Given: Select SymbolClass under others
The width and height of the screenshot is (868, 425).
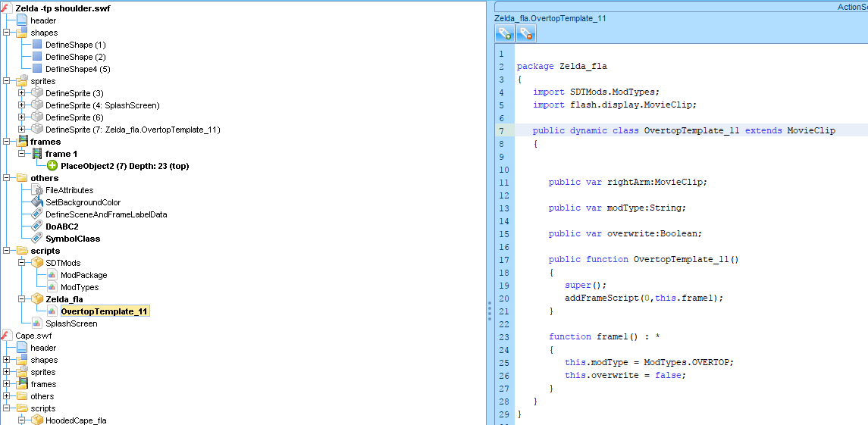Looking at the screenshot, I should point(73,239).
